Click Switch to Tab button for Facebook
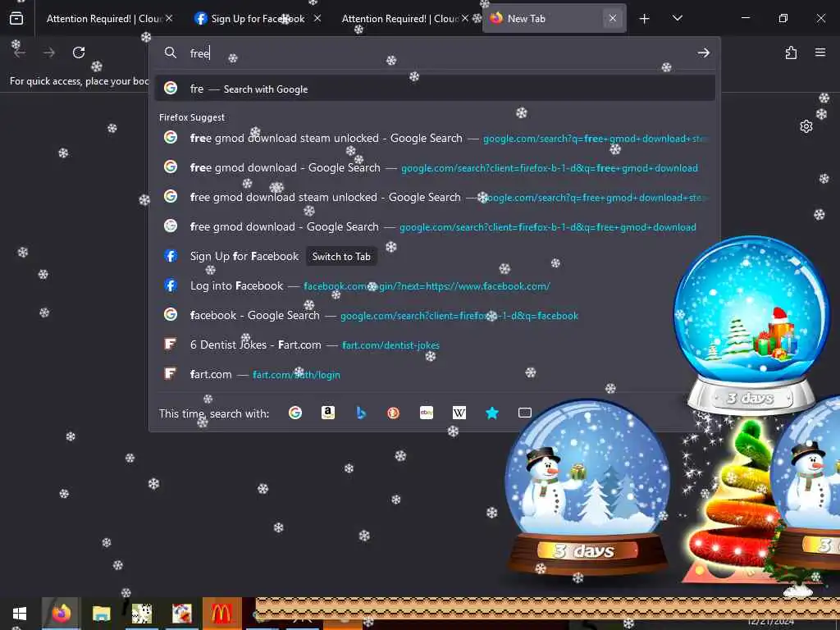This screenshot has width=840, height=630. tap(341, 257)
